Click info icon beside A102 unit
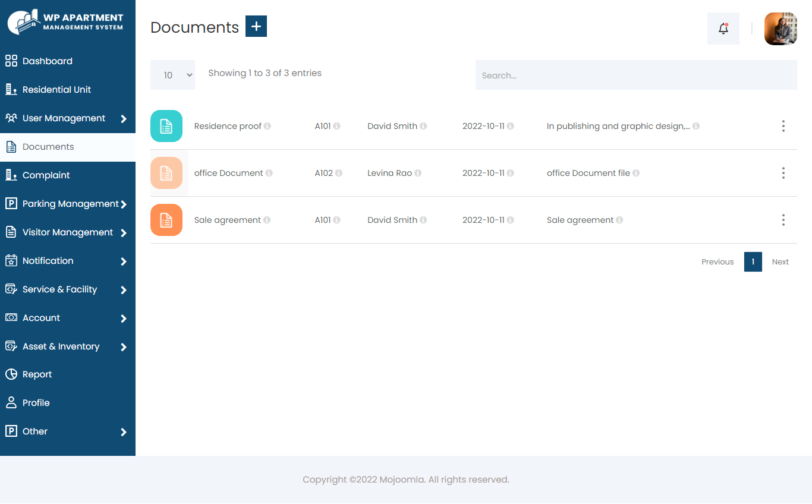The width and height of the screenshot is (812, 504). pyautogui.click(x=339, y=173)
